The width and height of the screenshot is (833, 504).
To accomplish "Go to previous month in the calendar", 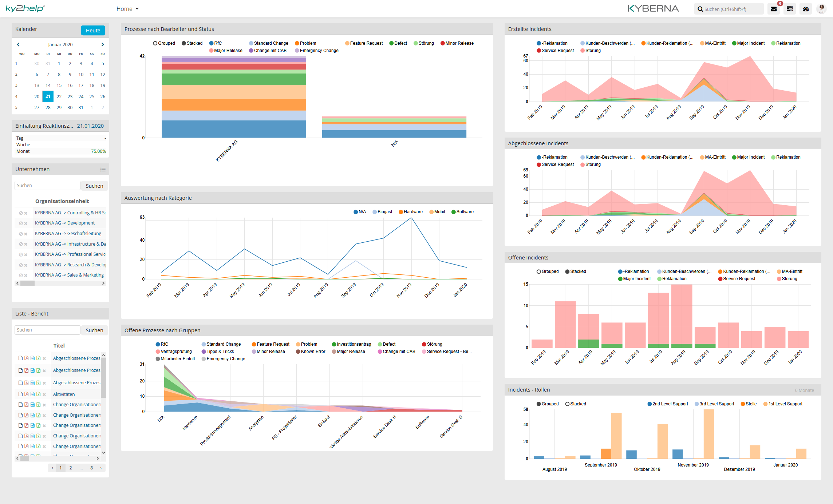I will [x=18, y=44].
